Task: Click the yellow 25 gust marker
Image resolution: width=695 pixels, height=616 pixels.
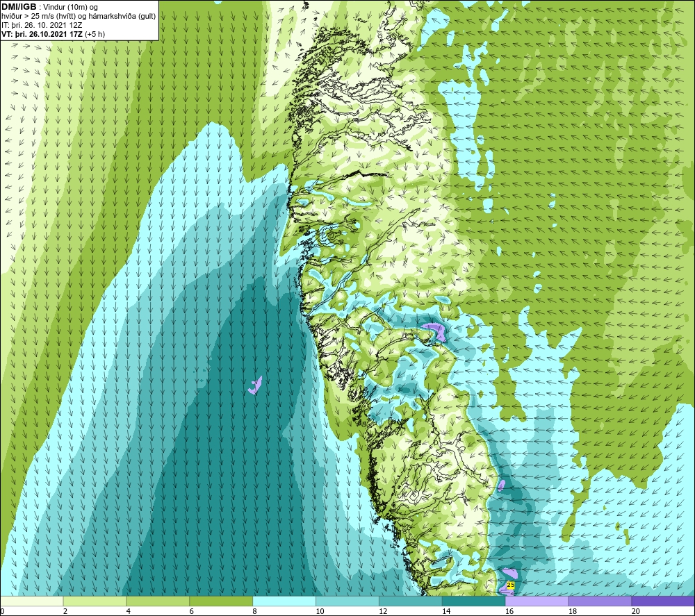Action: pos(511,585)
